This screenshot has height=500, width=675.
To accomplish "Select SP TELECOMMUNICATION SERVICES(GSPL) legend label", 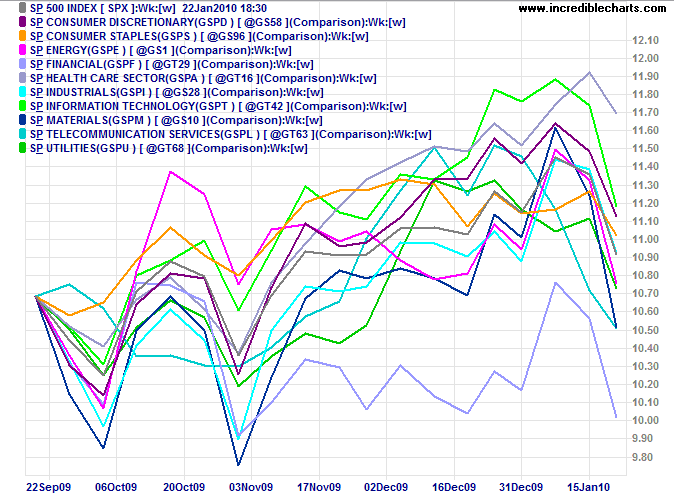I will [x=231, y=134].
